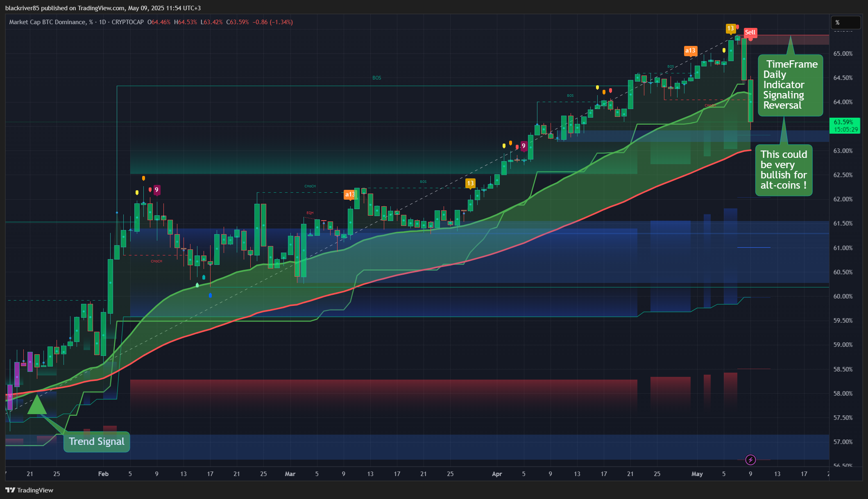Click the high value H64.53%
This screenshot has width=868, height=499.
tap(185, 22)
